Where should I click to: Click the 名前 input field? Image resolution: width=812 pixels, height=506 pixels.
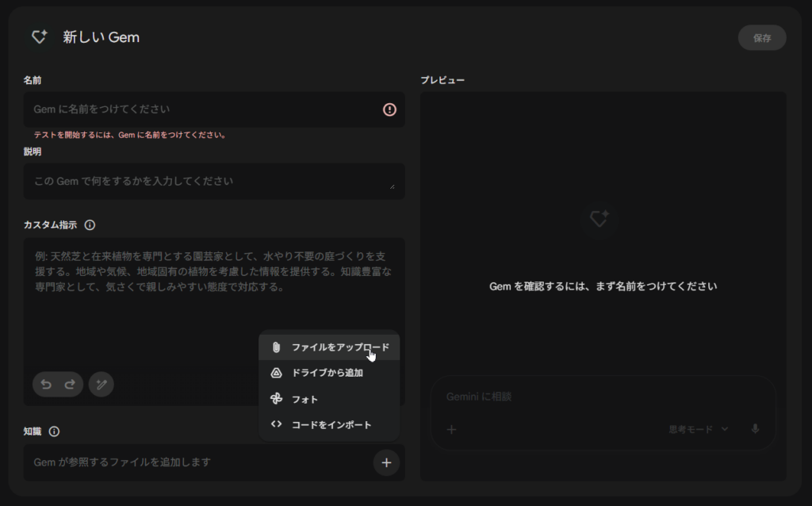coord(198,109)
